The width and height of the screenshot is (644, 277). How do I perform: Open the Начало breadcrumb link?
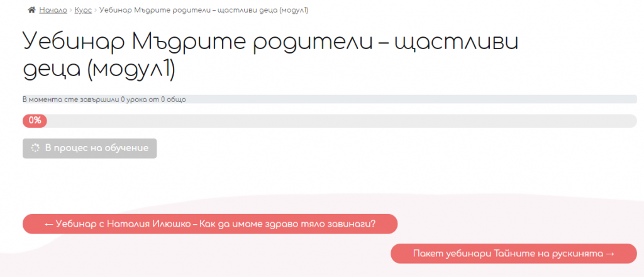pyautogui.click(x=53, y=10)
